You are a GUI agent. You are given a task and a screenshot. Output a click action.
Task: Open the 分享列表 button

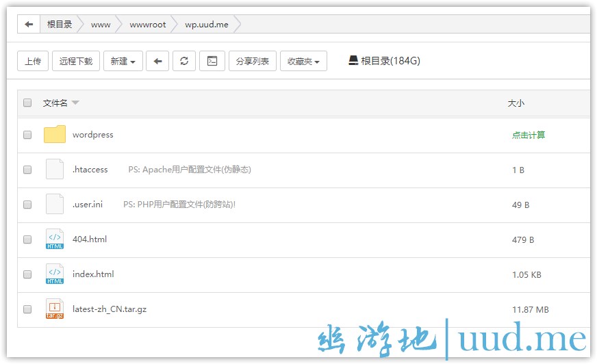click(253, 61)
